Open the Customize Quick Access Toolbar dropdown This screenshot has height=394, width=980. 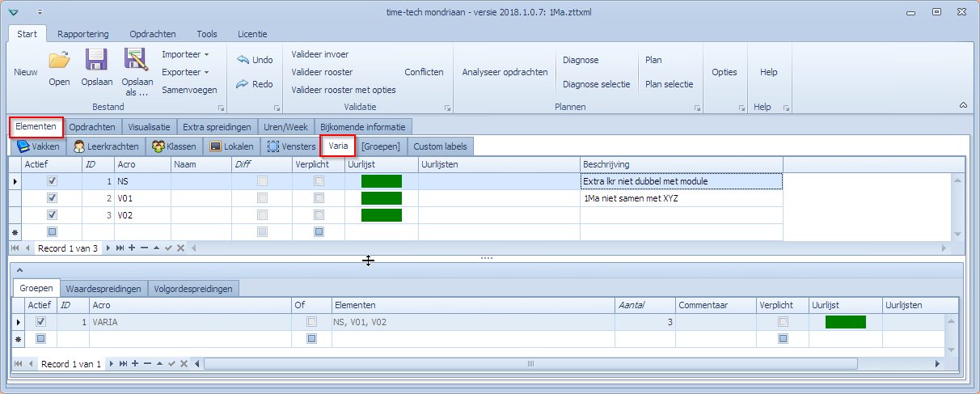tap(40, 12)
